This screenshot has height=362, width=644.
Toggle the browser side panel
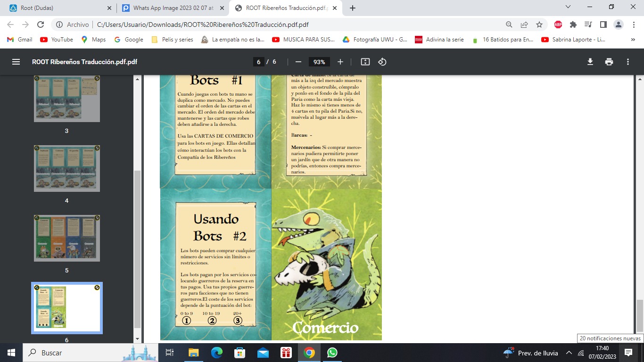click(x=603, y=25)
